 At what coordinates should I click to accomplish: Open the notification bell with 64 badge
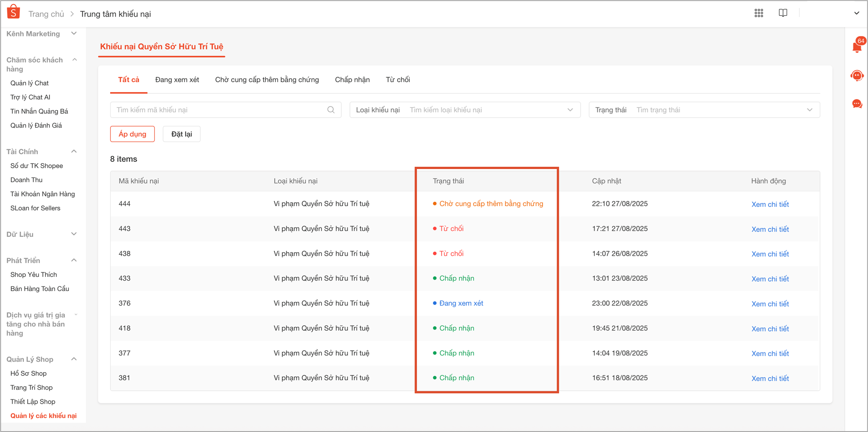click(857, 47)
